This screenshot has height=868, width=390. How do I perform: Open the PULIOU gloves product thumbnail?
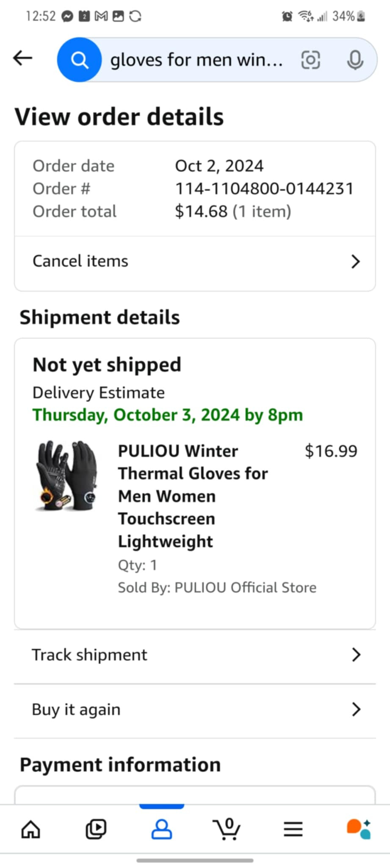click(67, 476)
